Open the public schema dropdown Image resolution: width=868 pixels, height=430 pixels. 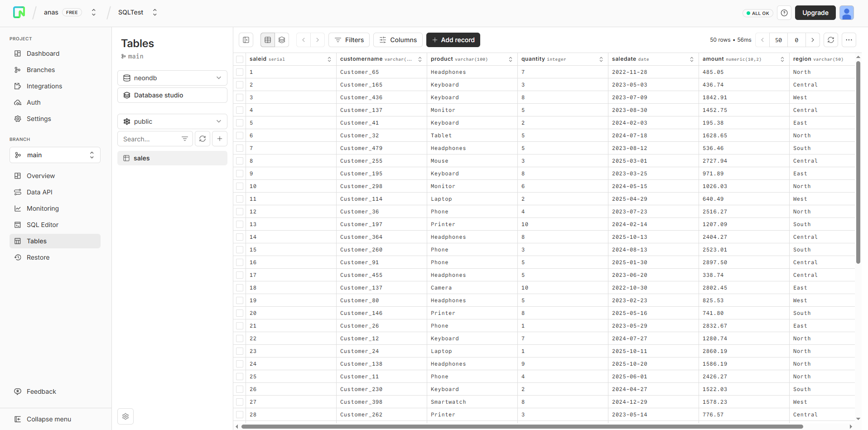pyautogui.click(x=172, y=121)
